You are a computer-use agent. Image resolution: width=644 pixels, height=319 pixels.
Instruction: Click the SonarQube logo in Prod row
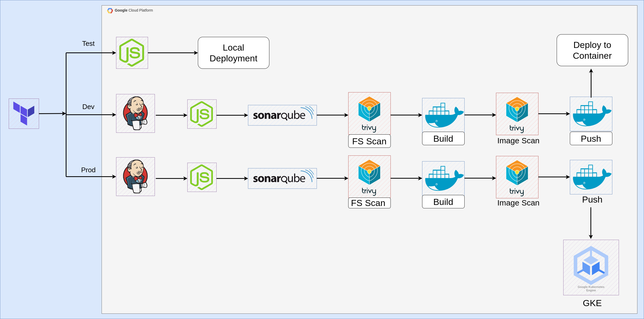pyautogui.click(x=282, y=178)
